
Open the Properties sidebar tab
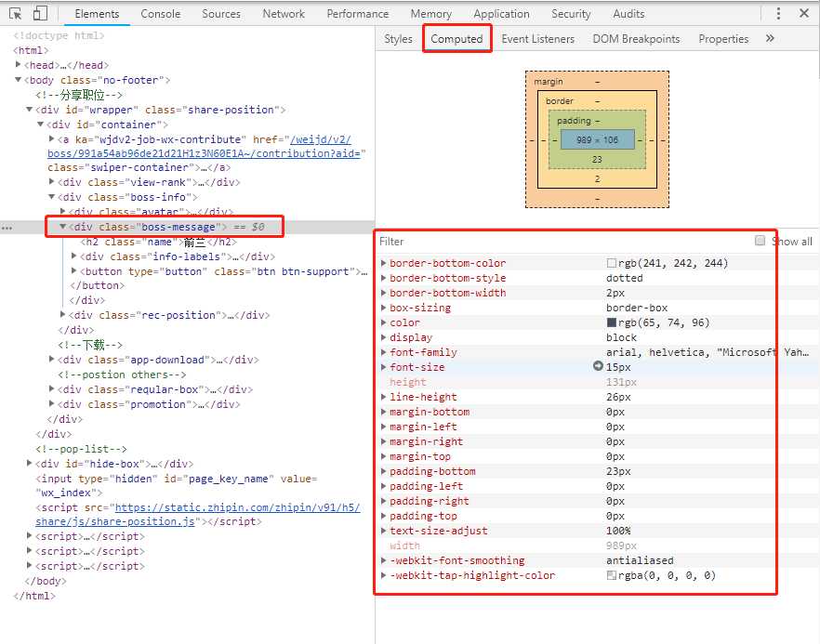[723, 39]
